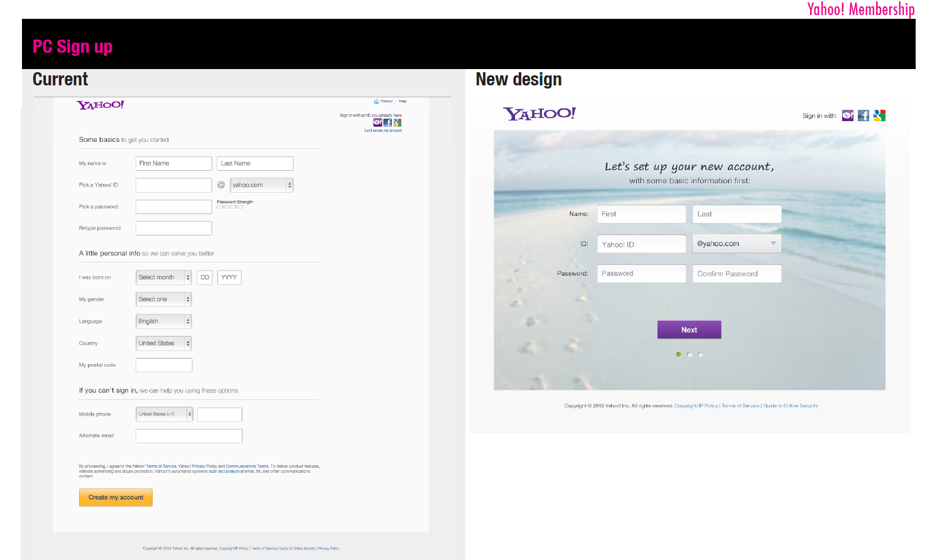Click the scan and analyze link
The height and width of the screenshot is (560, 937).
pyautogui.click(x=224, y=471)
